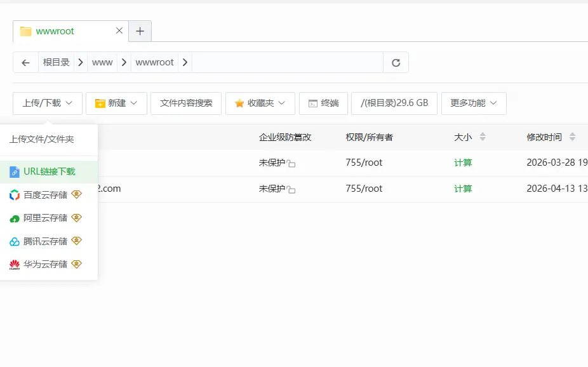
Task: Click the 2026-04-13 modified date
Action: [557, 189]
